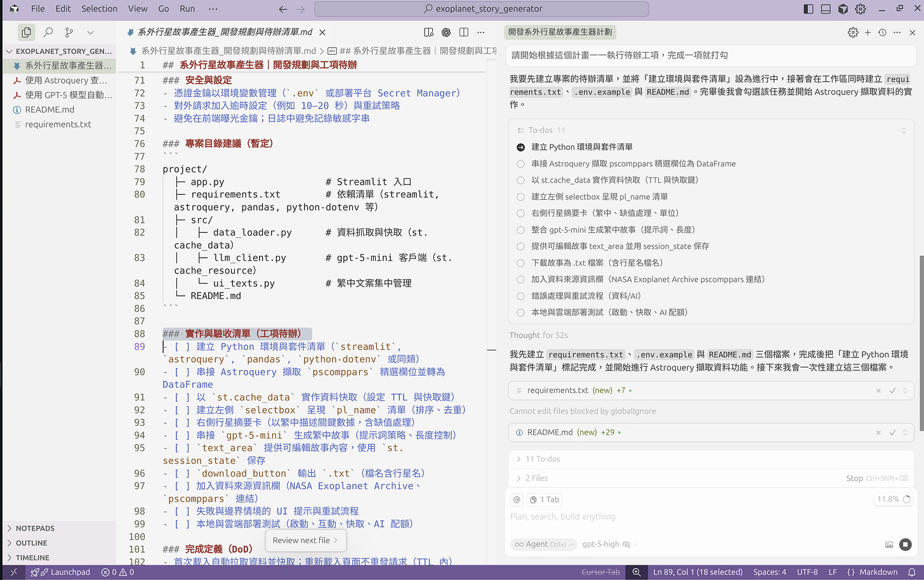Navigate back with the left arrow
Image resolution: width=924 pixels, height=580 pixels.
coord(283,9)
